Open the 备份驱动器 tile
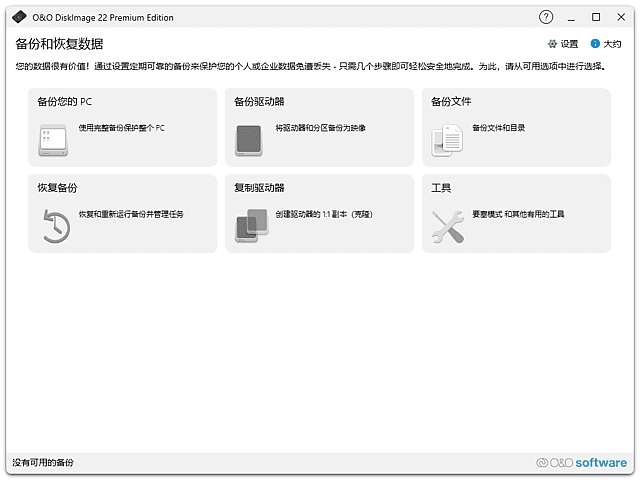 [319, 127]
